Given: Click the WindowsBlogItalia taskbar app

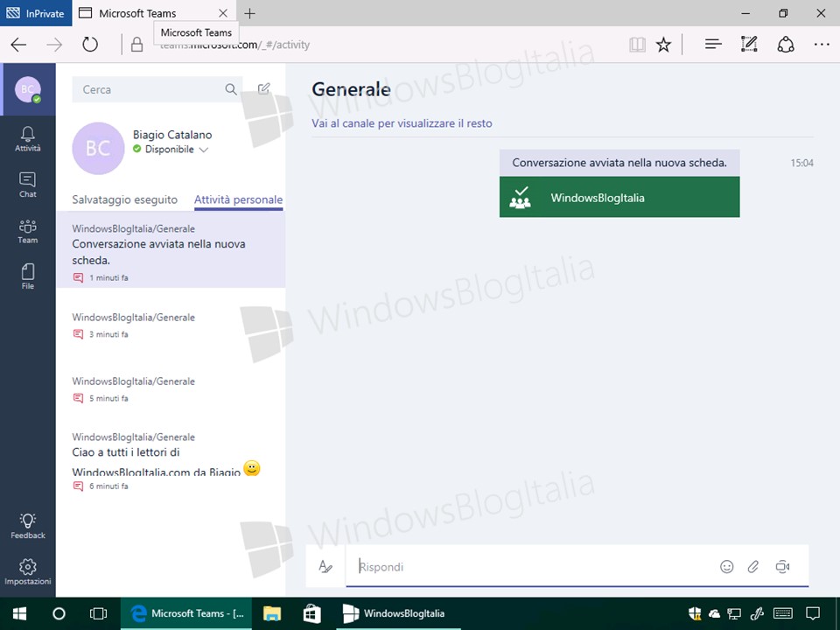Looking at the screenshot, I should pos(398,613).
